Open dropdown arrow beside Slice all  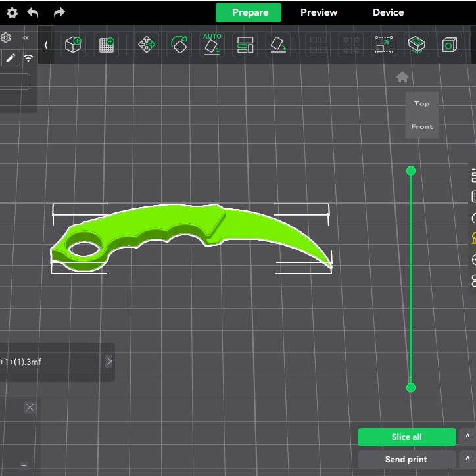pyautogui.click(x=467, y=437)
